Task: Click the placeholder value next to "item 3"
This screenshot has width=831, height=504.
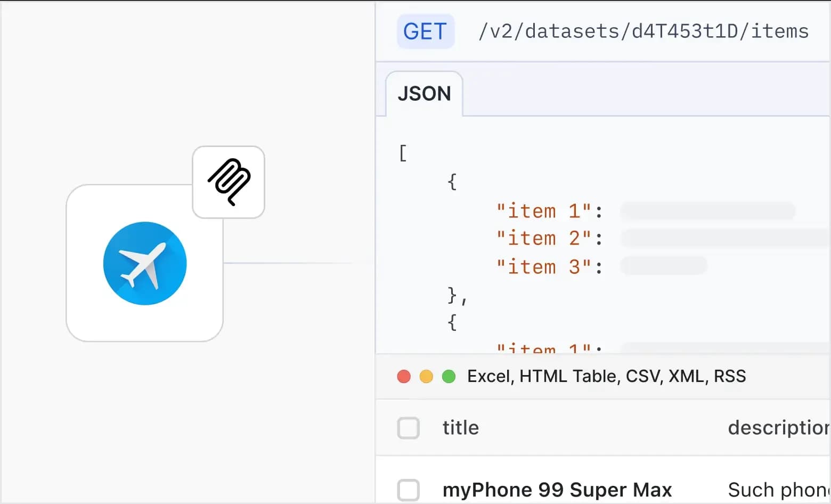Action: click(664, 266)
